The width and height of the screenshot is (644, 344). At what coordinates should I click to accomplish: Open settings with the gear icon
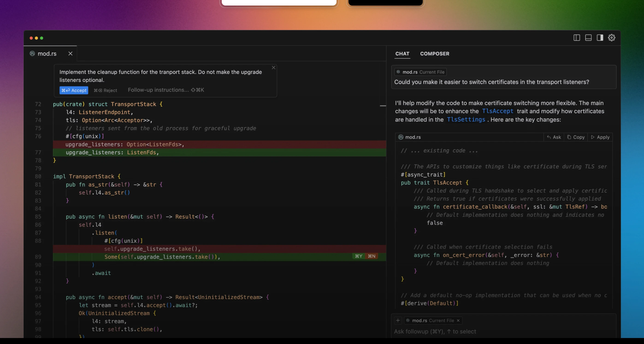(612, 38)
